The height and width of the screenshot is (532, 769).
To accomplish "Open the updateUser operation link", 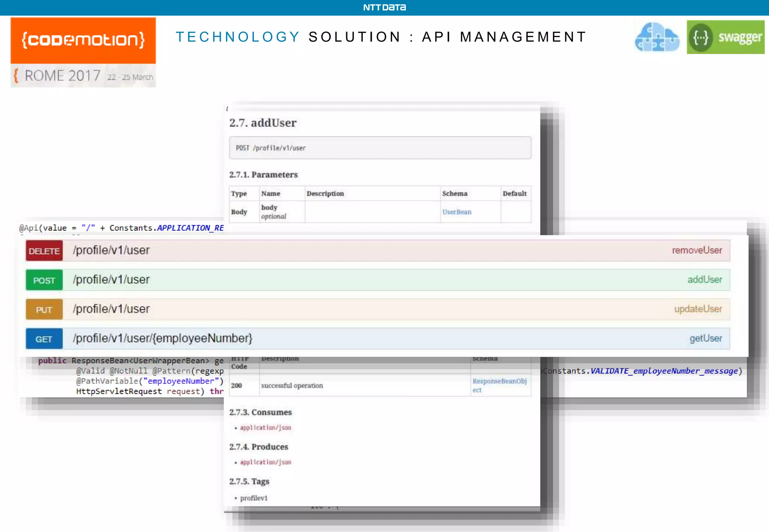I will tap(698, 309).
